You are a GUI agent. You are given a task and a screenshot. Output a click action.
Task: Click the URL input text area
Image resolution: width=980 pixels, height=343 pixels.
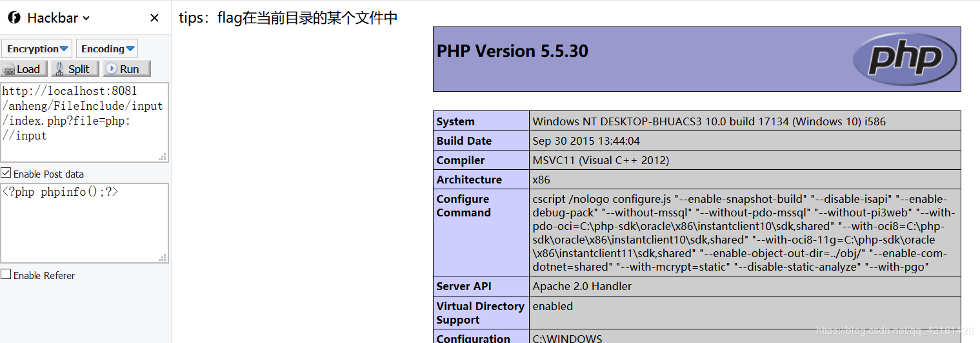click(85, 122)
